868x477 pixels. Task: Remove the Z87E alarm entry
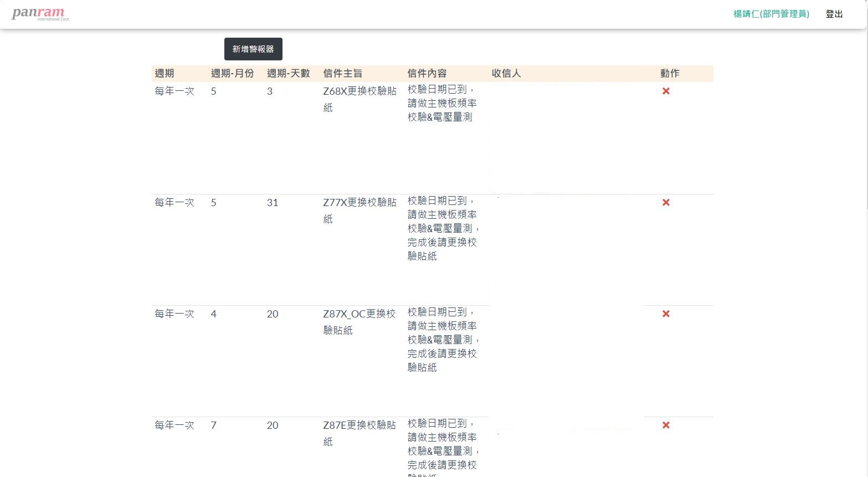(666, 425)
